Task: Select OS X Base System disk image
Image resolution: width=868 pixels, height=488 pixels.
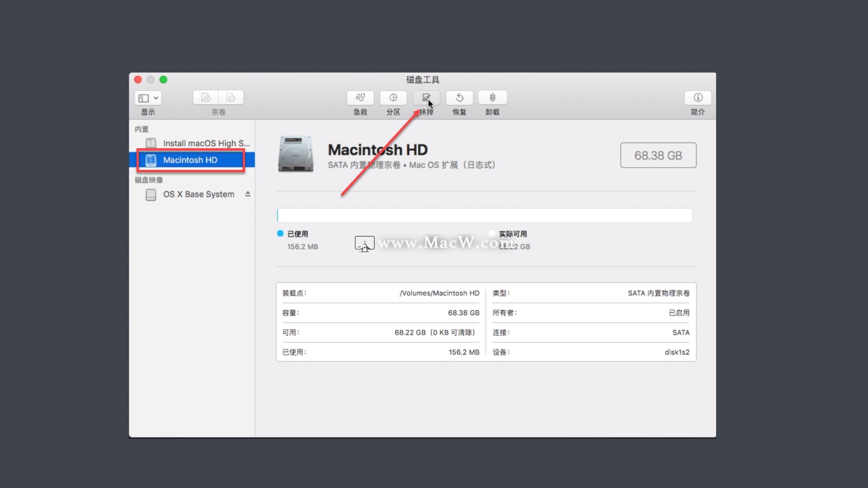Action: 198,194
